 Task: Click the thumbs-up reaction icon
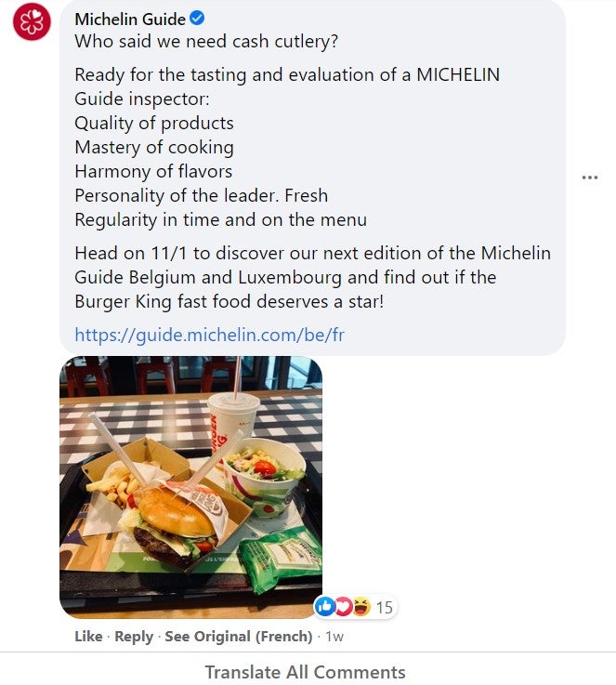pyautogui.click(x=324, y=606)
